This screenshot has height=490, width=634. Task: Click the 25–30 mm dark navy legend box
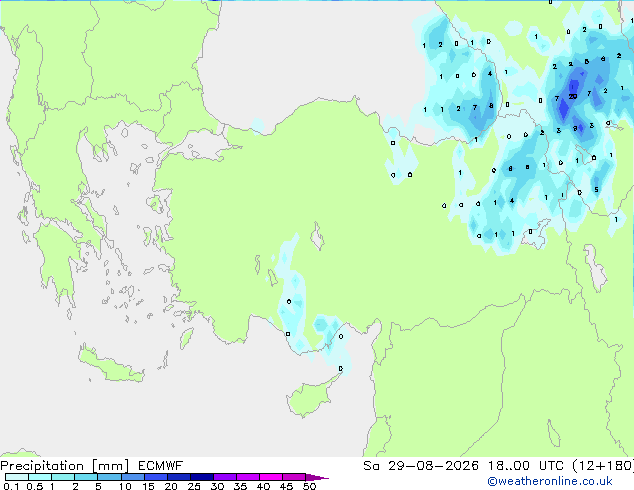tap(202, 477)
